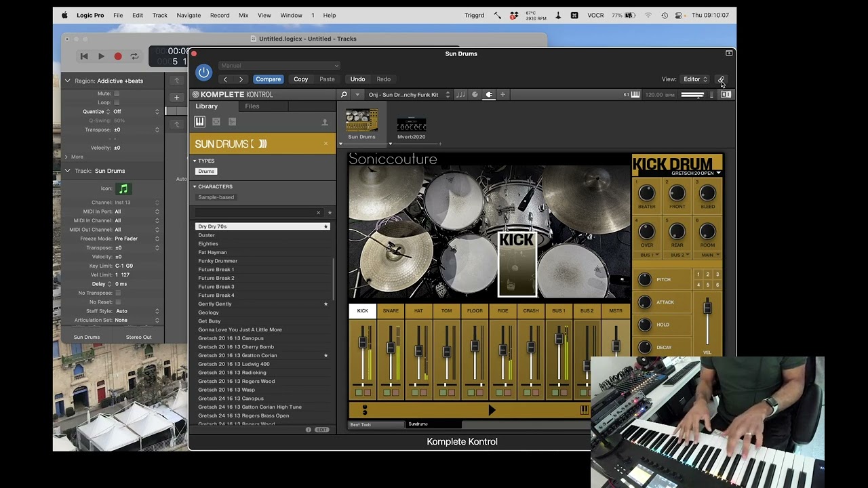Toggle cycle mode in Logic transport
The height and width of the screenshot is (488, 868).
(134, 56)
